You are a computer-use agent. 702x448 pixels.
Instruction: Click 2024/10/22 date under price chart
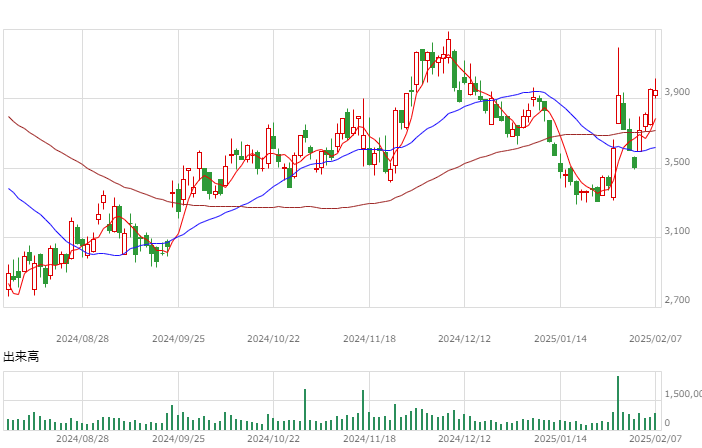pos(273,339)
